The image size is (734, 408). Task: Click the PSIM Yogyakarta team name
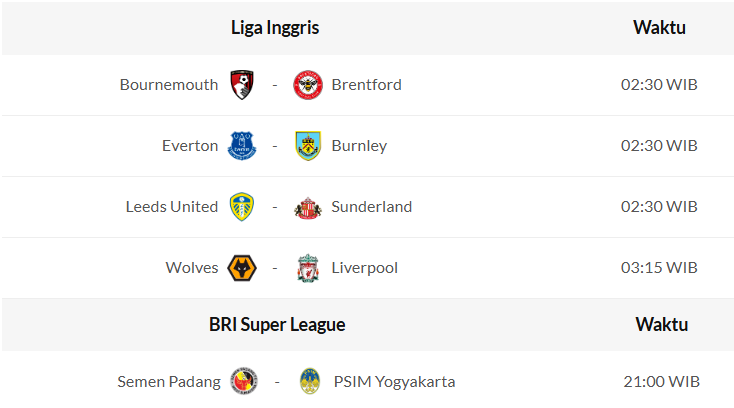tap(394, 381)
